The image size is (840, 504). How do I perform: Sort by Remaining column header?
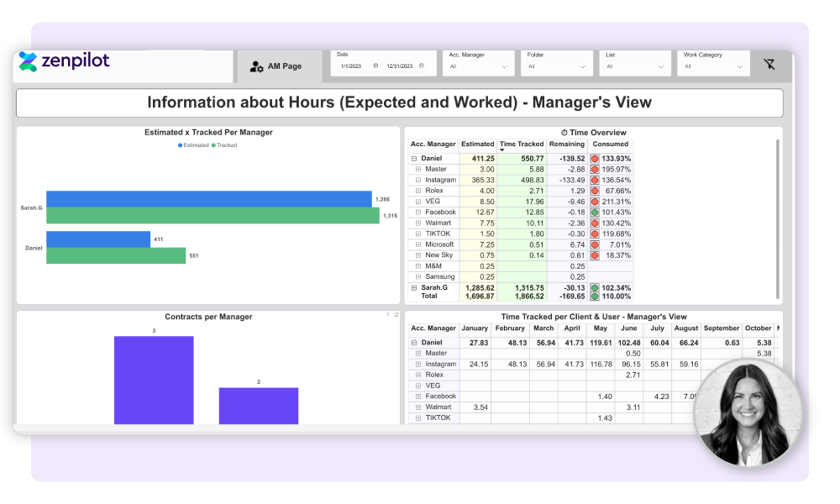pyautogui.click(x=567, y=144)
